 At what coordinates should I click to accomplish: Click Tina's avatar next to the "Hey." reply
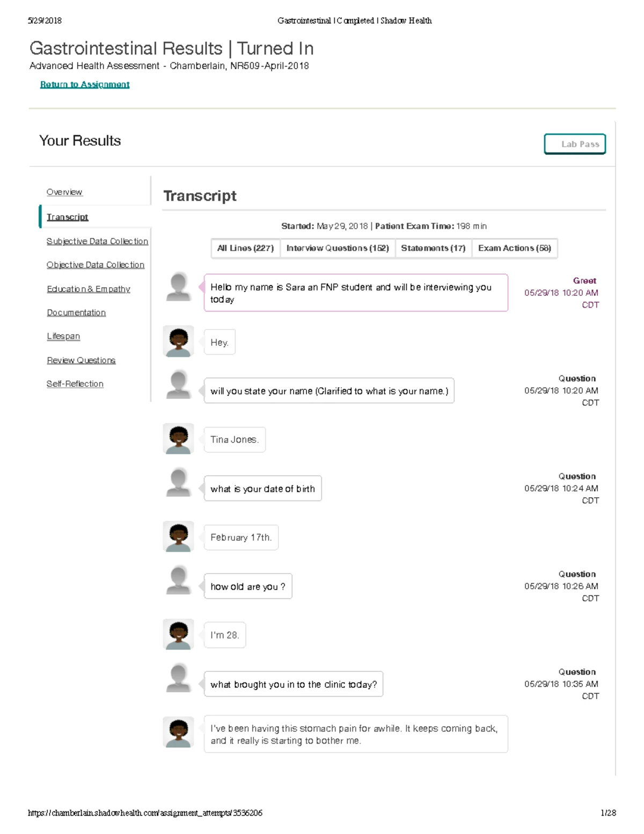178,342
